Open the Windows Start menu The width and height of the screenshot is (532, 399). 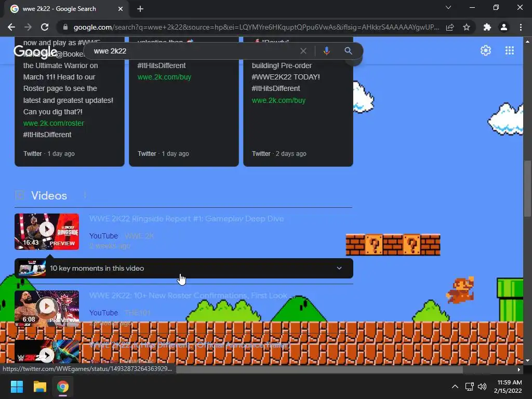[17, 387]
